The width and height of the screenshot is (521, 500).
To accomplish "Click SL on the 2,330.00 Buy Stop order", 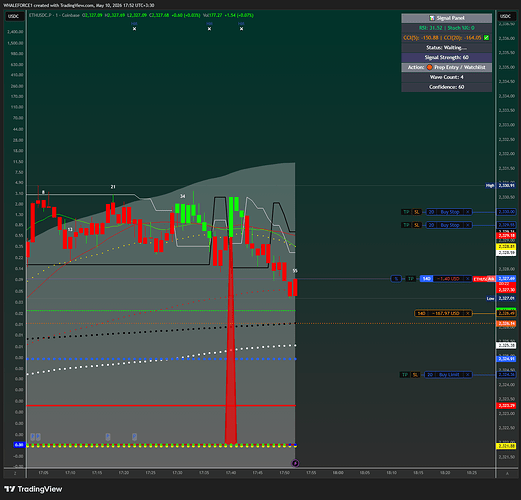I will coord(417,212).
